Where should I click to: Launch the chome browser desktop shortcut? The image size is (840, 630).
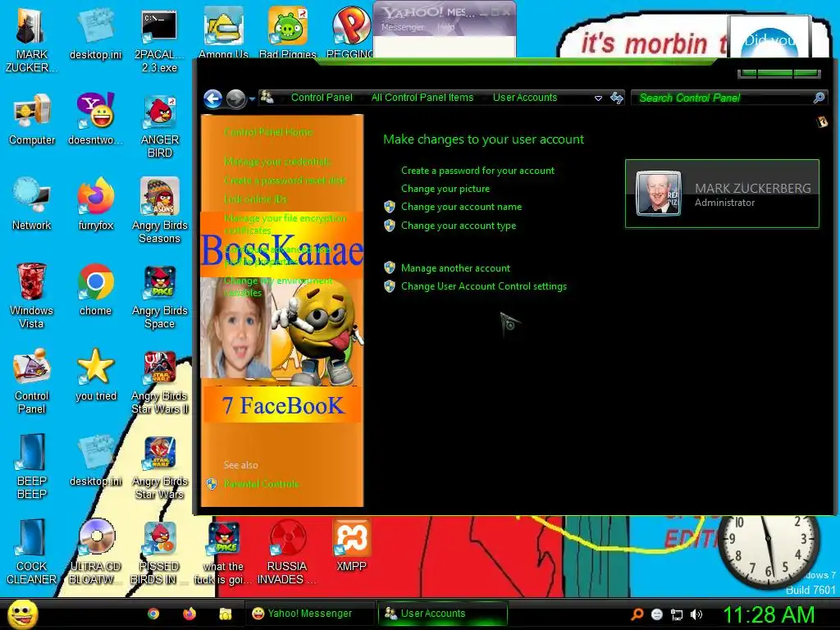click(x=95, y=290)
